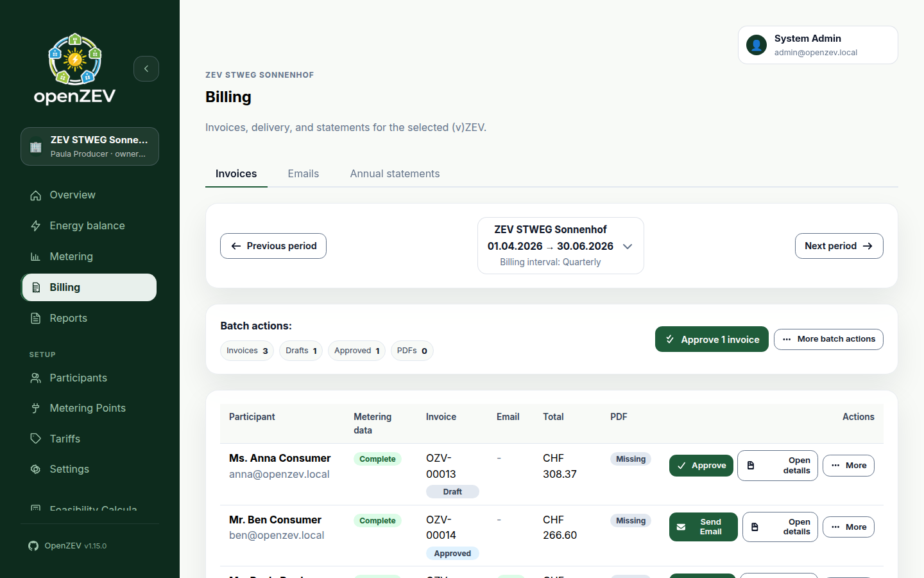Viewport: 924px width, 578px height.
Task: Open Metering in the sidebar
Action: pos(90,257)
